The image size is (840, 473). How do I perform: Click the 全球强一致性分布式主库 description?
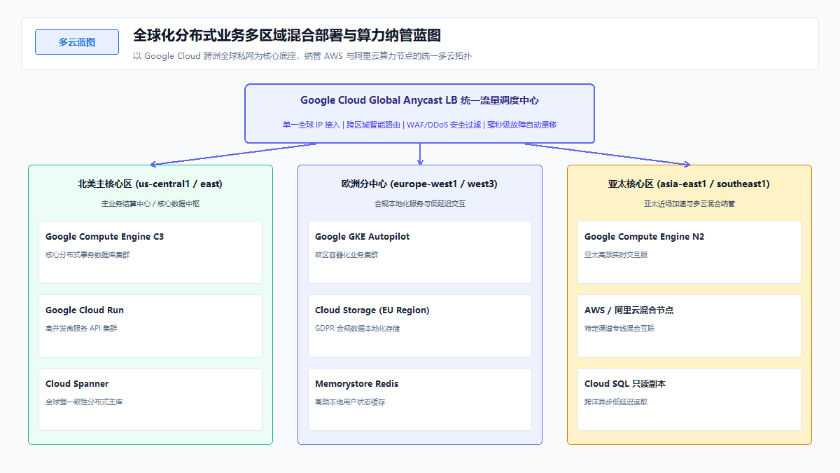pyautogui.click(x=84, y=402)
